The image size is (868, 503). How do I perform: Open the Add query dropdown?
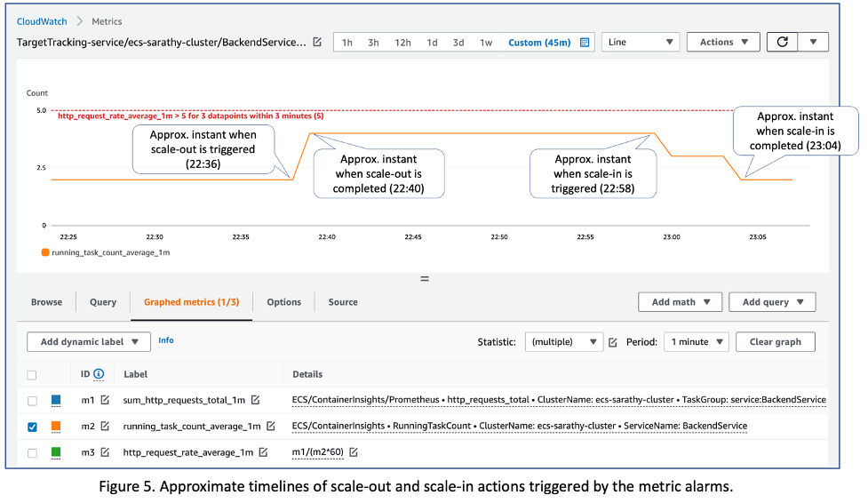coord(772,302)
